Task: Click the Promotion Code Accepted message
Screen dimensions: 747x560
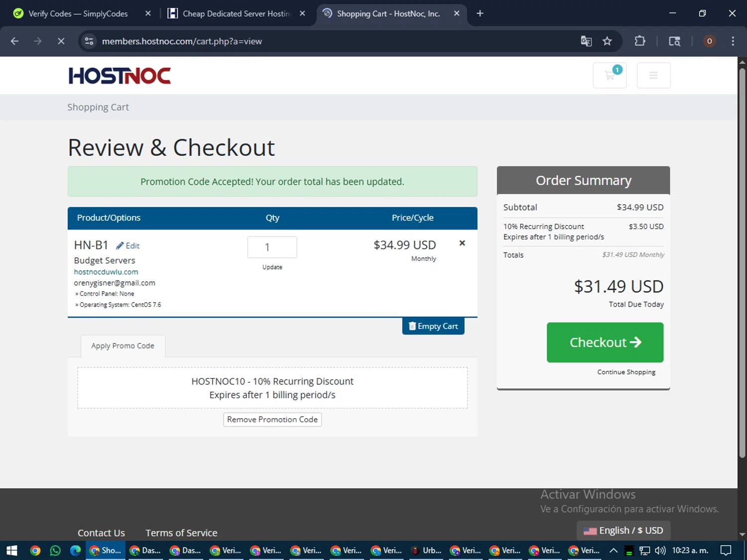Action: 272,182
